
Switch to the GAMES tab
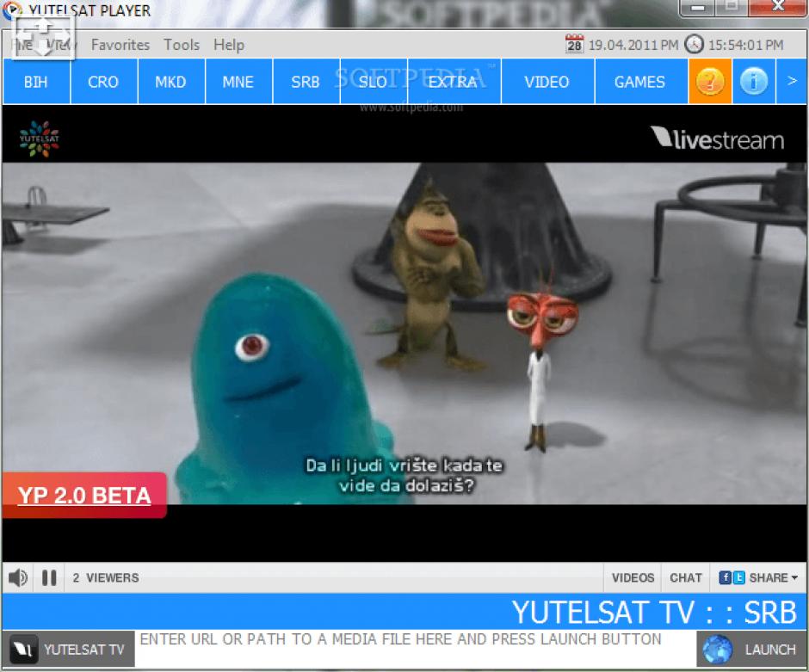(x=641, y=82)
